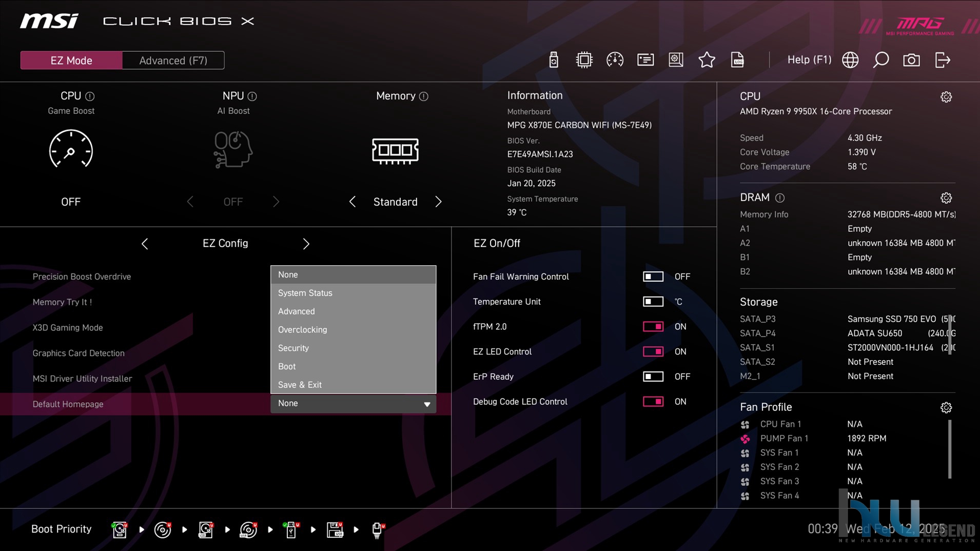This screenshot has height=551, width=980.
Task: Click info icon next to NPU heading
Action: pyautogui.click(x=252, y=96)
